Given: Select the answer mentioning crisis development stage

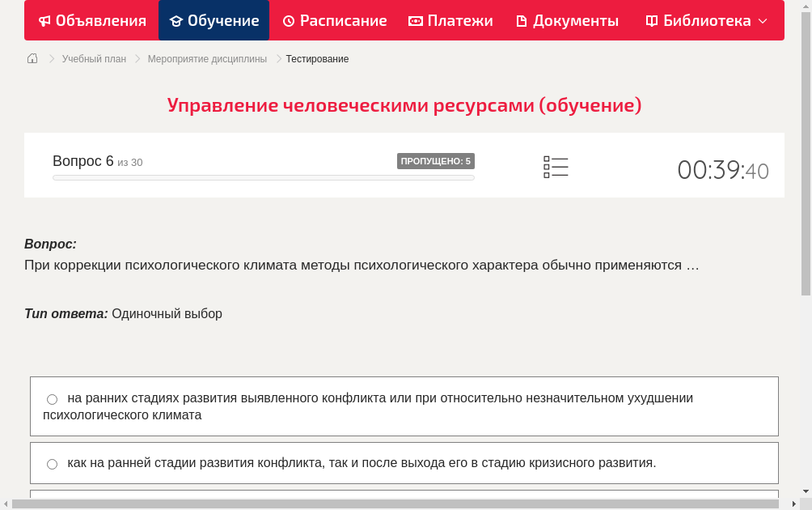Looking at the screenshot, I should 52,463.
